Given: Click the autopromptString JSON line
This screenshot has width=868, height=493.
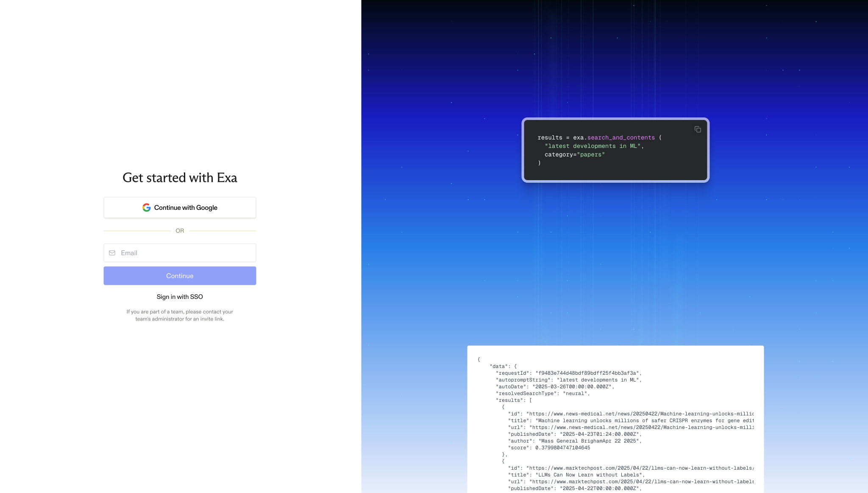Looking at the screenshot, I should coord(569,380).
